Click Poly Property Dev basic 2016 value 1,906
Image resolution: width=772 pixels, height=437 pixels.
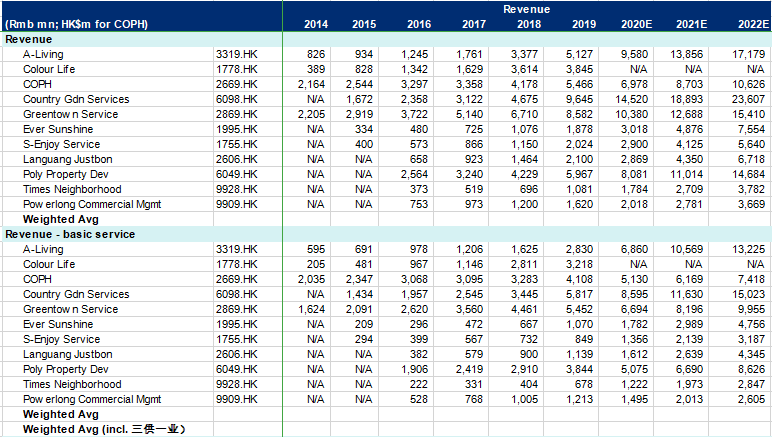pos(414,370)
